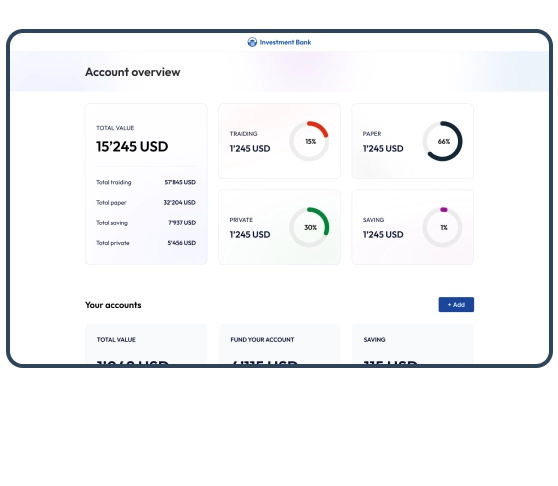Select the Total paper row
This screenshot has width=558, height=486.
[146, 202]
